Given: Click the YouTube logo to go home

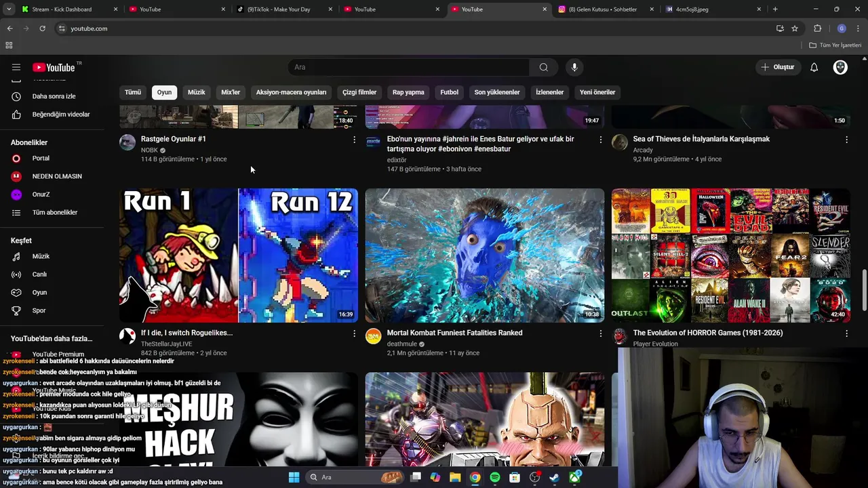Looking at the screenshot, I should 54,67.
